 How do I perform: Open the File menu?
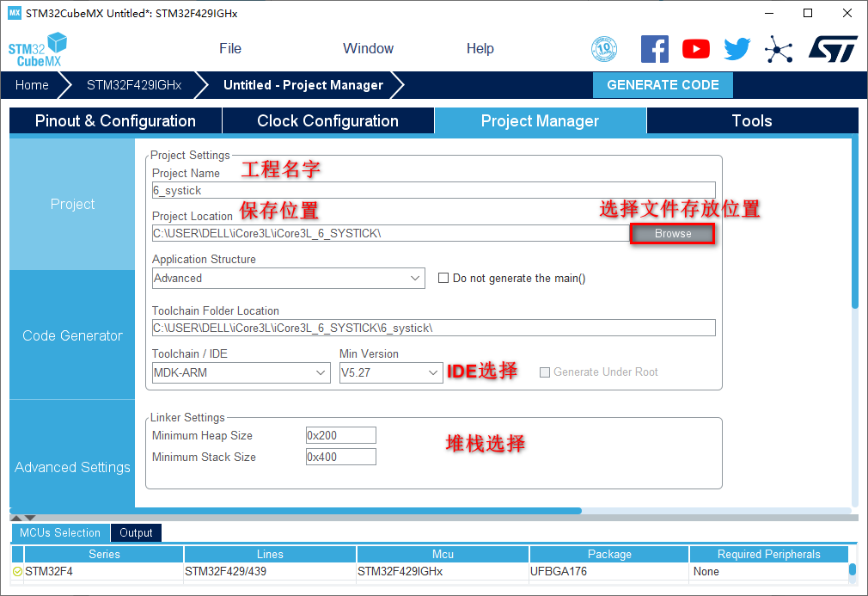(x=230, y=48)
